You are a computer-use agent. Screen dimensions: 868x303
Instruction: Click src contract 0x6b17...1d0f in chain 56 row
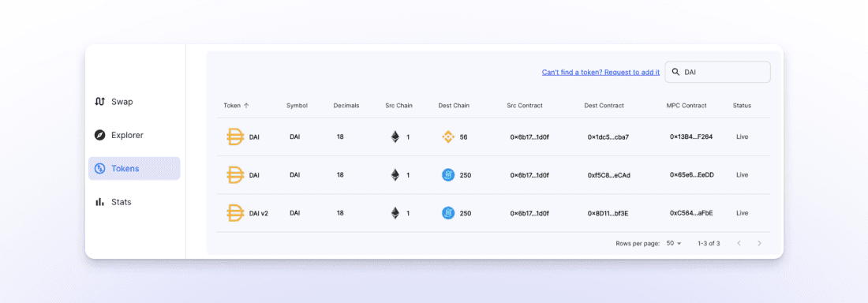tap(529, 137)
